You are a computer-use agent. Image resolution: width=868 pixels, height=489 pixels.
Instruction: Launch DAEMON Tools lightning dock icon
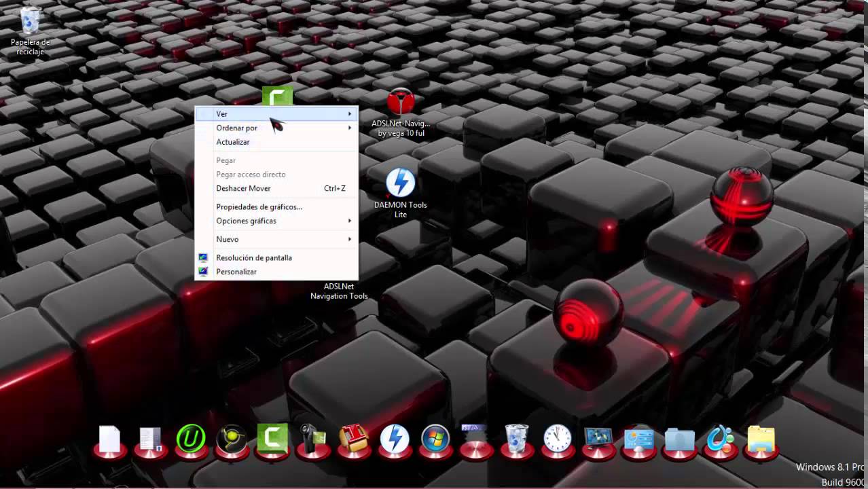click(x=395, y=439)
